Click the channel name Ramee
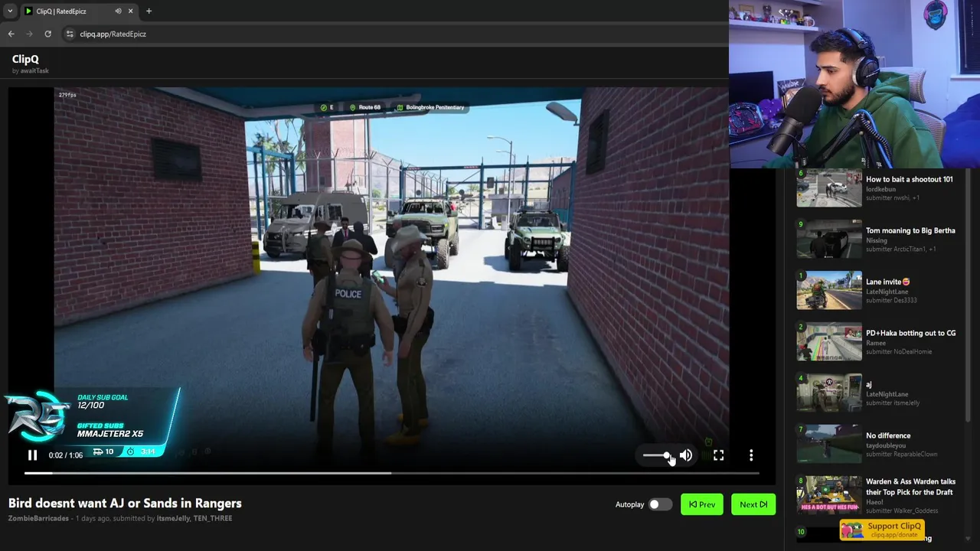The image size is (980, 551). click(876, 343)
